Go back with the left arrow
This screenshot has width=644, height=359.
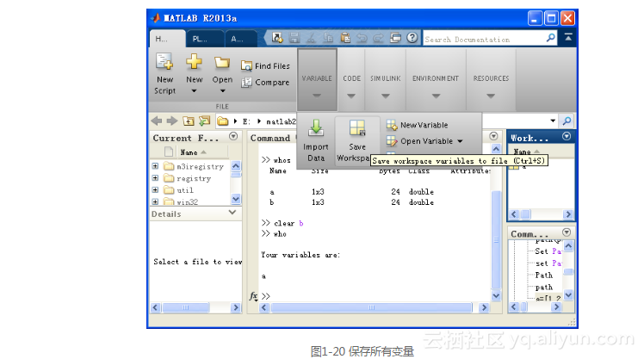pos(157,121)
